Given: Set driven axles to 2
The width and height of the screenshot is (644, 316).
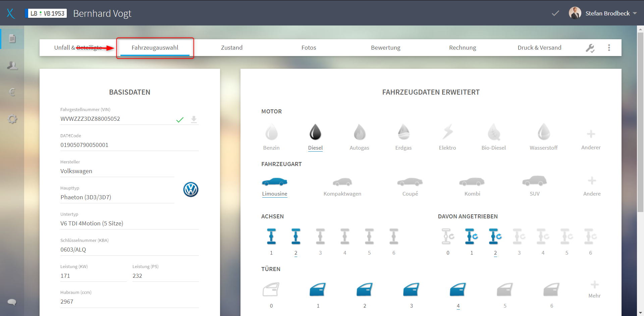Looking at the screenshot, I should pyautogui.click(x=495, y=242).
